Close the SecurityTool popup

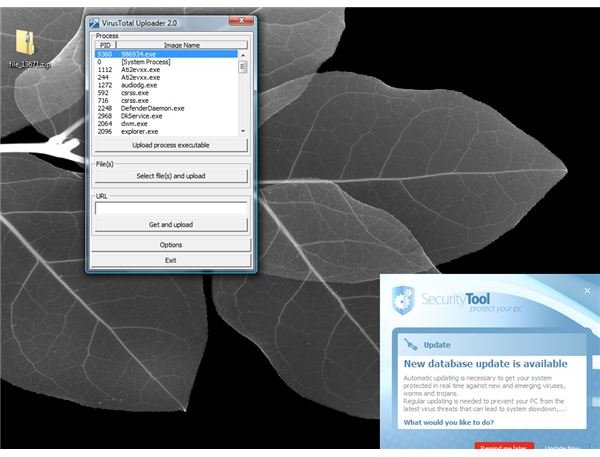[587, 291]
